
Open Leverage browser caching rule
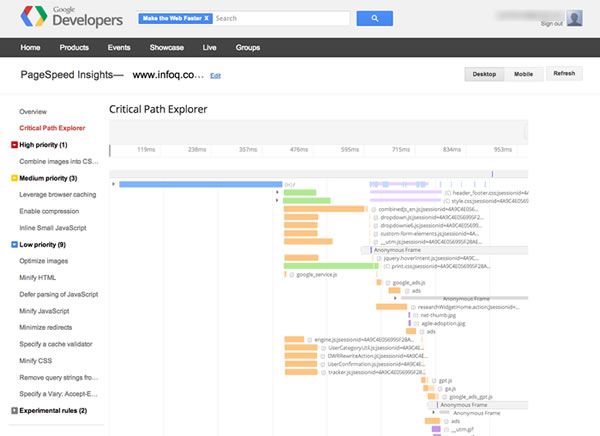pos(58,194)
